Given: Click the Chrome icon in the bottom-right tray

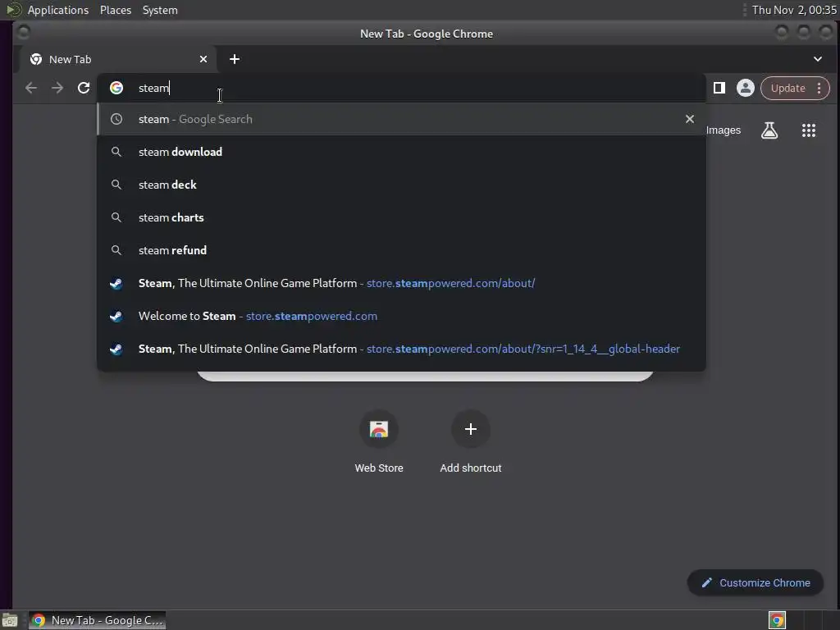Looking at the screenshot, I should click(777, 620).
